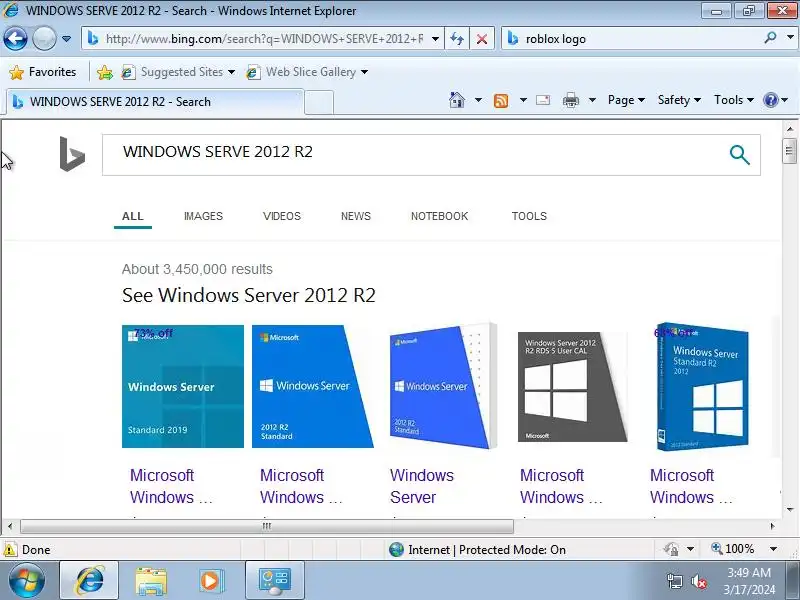This screenshot has height=600, width=800.
Task: Click the vertical scrollbar down arrow
Action: click(790, 509)
